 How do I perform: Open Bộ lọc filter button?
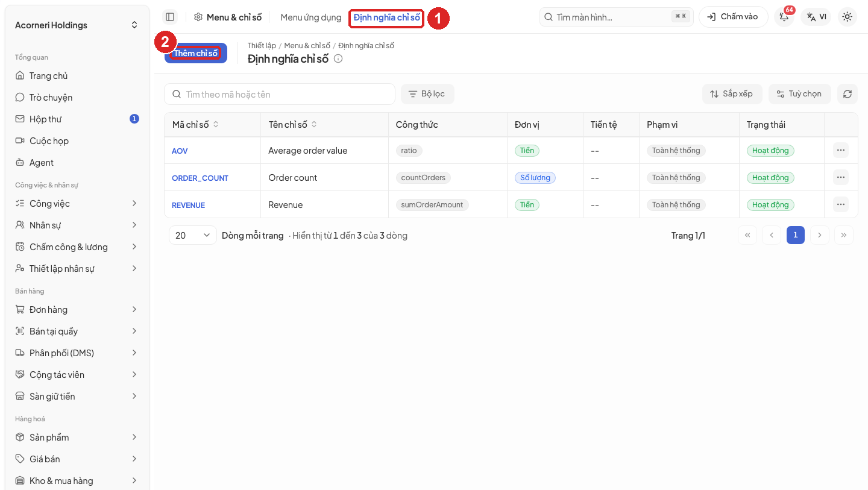427,94
